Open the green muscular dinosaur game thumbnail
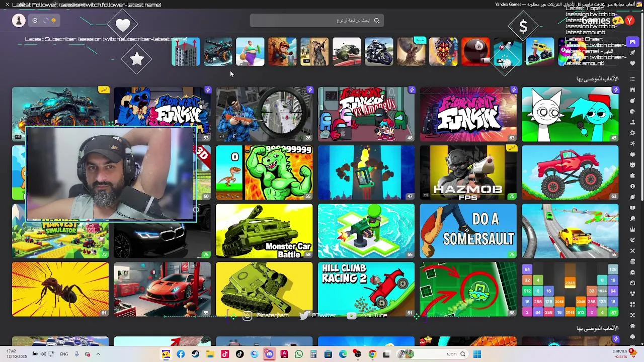The image size is (644, 362). pyautogui.click(x=264, y=172)
